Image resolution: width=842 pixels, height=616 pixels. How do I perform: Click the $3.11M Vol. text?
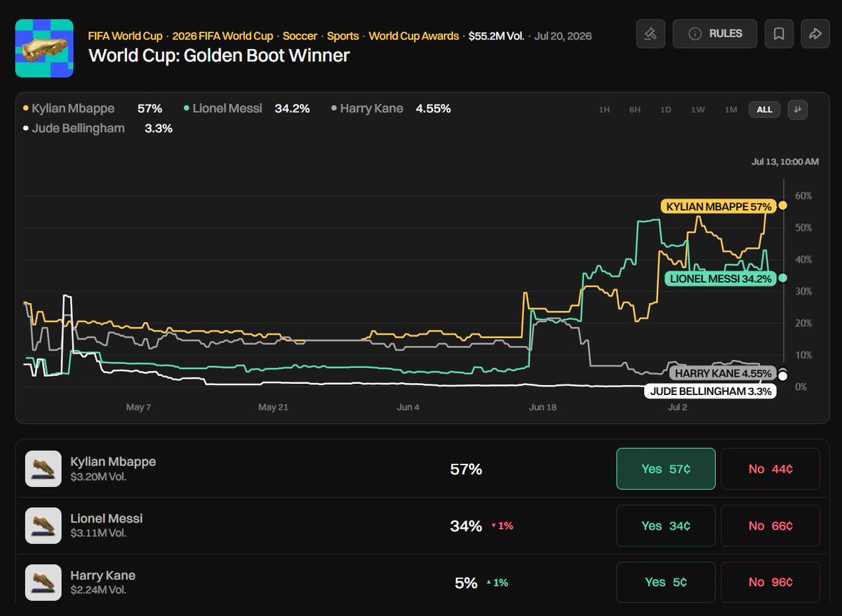pos(98,533)
